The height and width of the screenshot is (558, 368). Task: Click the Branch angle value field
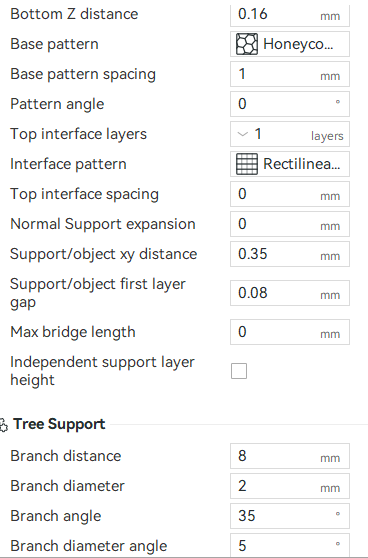coord(290,516)
